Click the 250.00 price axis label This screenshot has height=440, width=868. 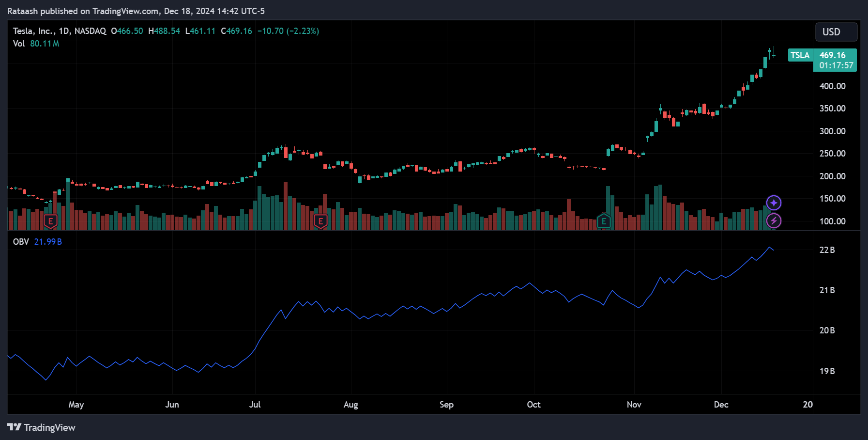[x=832, y=154]
